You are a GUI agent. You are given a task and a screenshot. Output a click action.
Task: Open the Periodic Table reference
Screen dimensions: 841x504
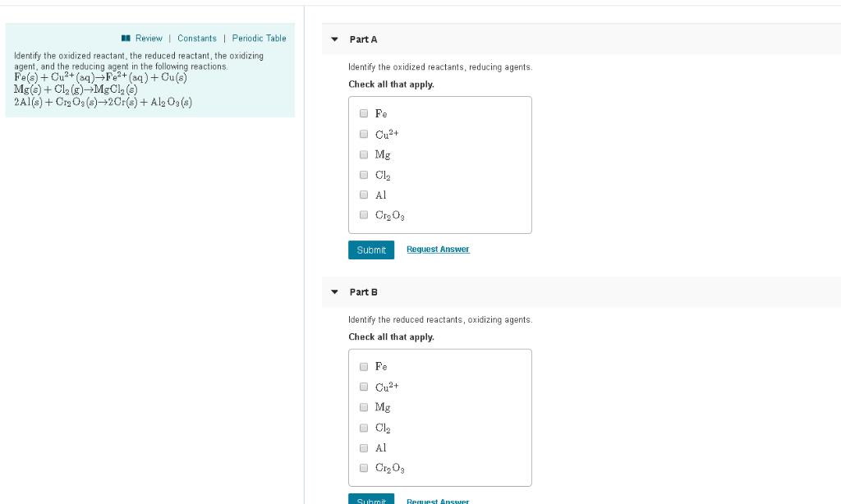[x=260, y=38]
